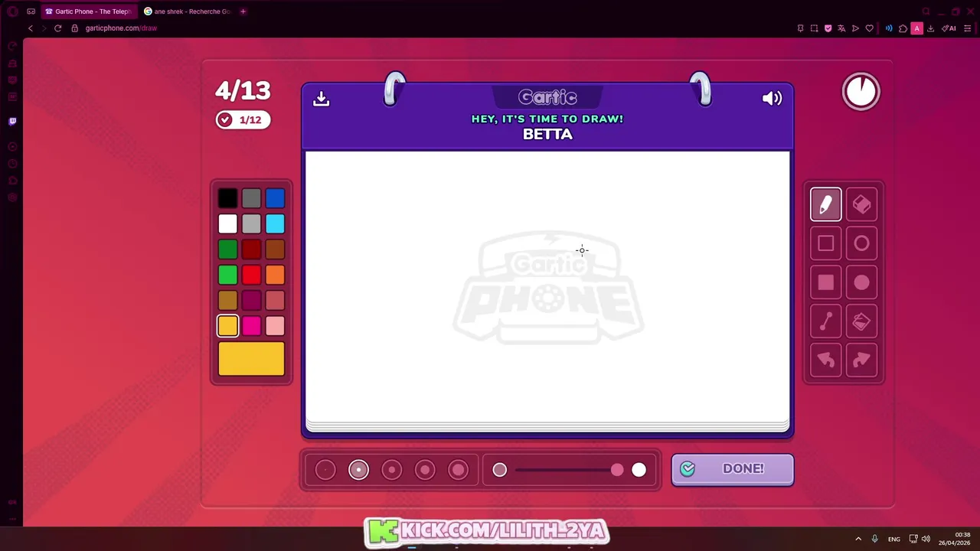Open the ENG language indicator in taskbar
Screen dimensions: 980x551
[x=893, y=539]
